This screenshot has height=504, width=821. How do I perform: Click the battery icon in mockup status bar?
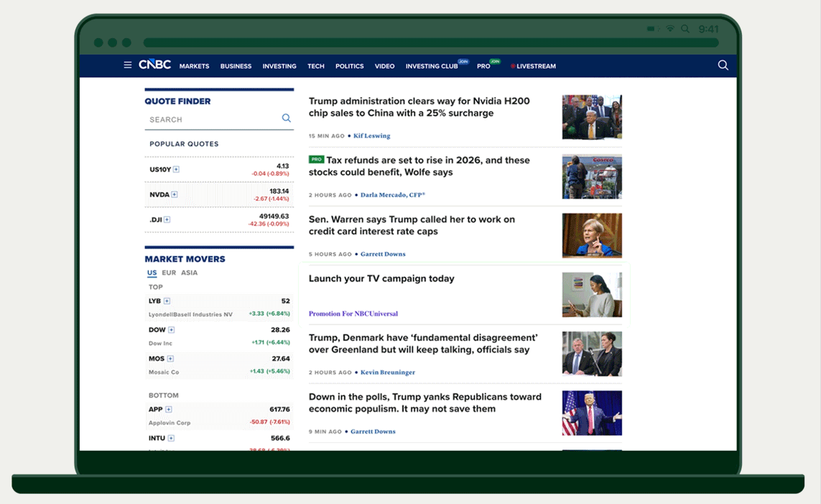652,29
